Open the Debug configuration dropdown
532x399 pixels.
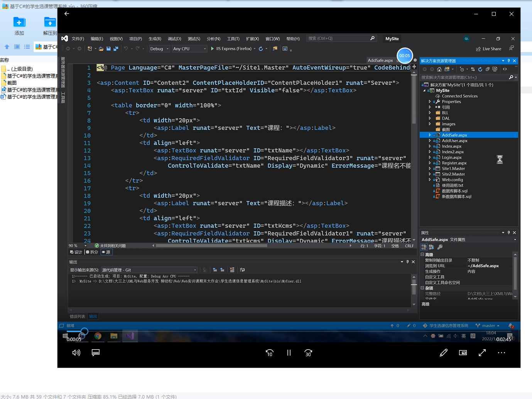pyautogui.click(x=159, y=49)
